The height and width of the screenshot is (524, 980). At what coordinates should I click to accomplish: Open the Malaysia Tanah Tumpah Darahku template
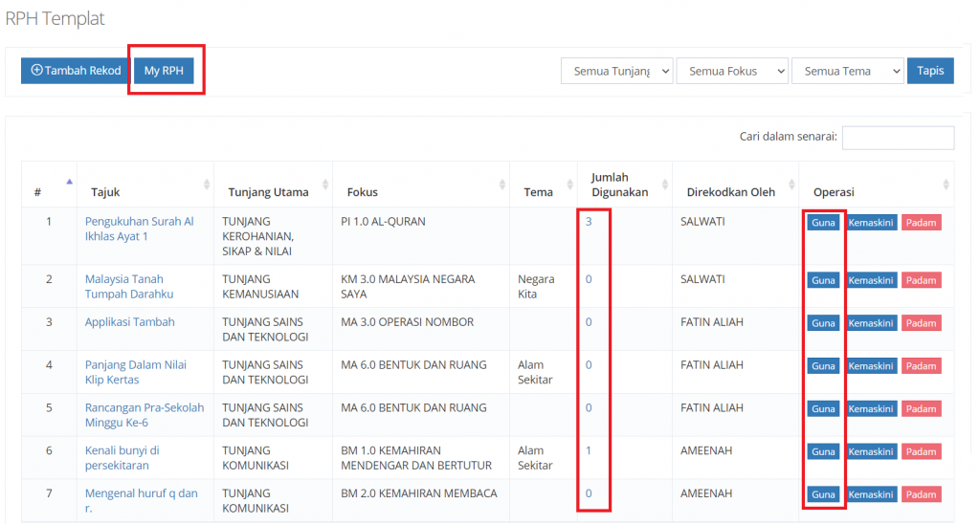pos(129,287)
